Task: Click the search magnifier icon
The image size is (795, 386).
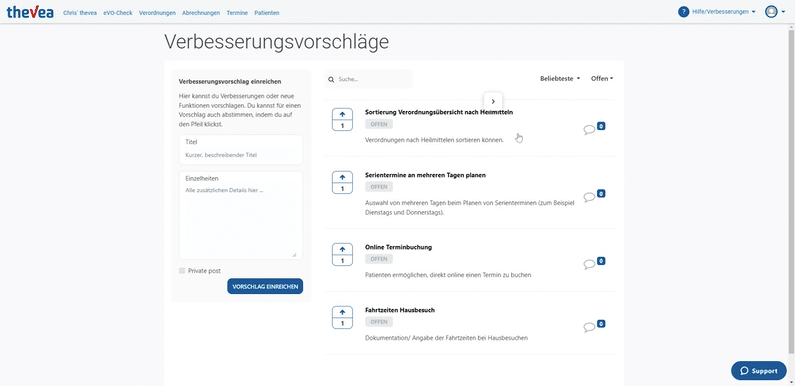Action: coord(331,80)
